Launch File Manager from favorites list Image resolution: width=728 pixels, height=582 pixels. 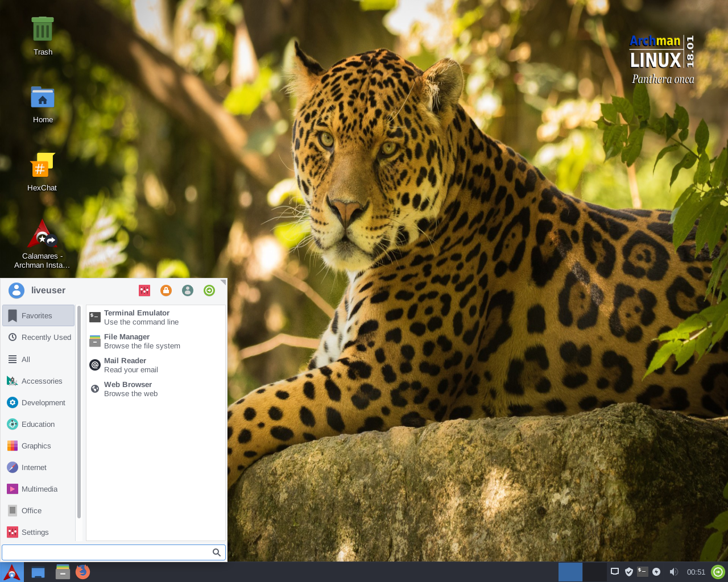click(x=156, y=341)
